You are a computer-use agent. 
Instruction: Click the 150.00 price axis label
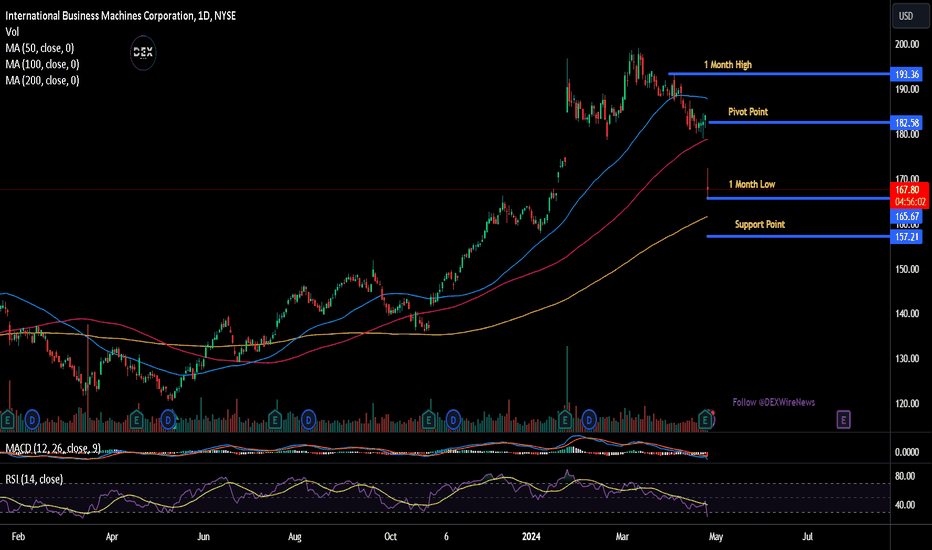(906, 269)
